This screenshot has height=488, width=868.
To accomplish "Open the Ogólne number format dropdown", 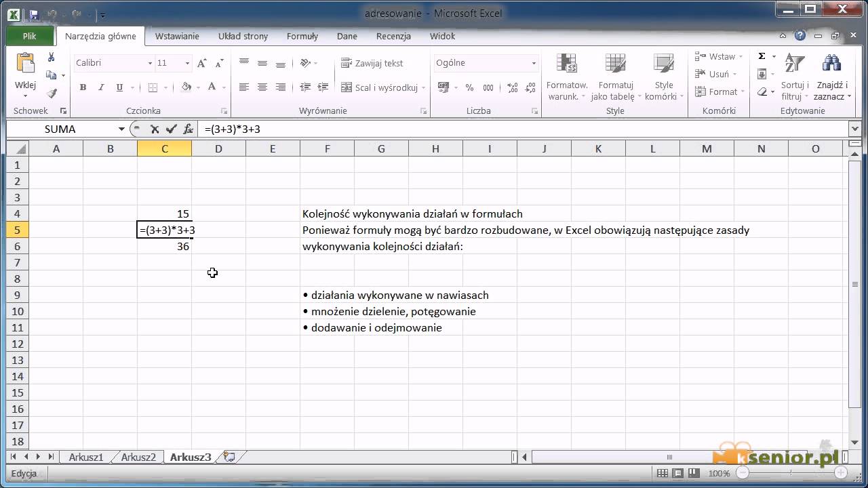I will click(x=534, y=63).
